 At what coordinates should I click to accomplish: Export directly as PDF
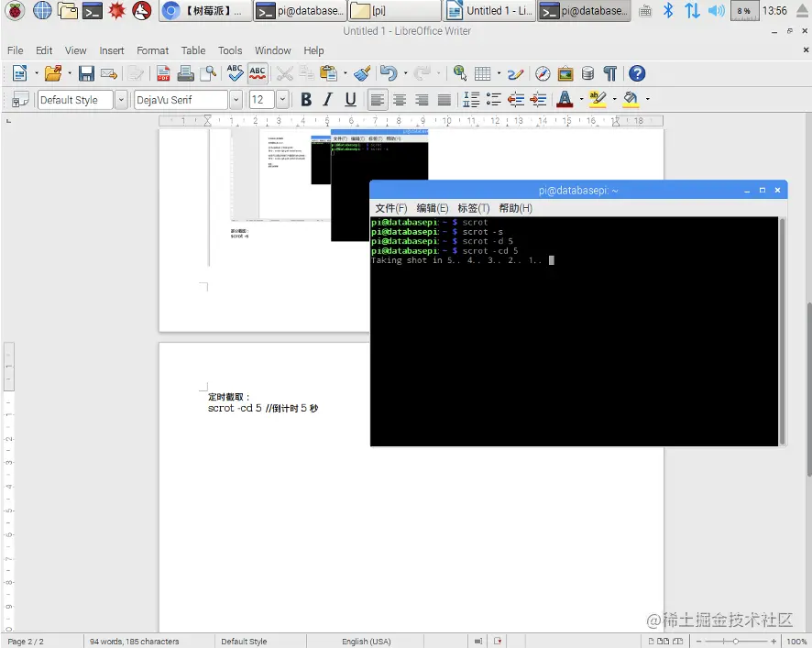click(163, 73)
